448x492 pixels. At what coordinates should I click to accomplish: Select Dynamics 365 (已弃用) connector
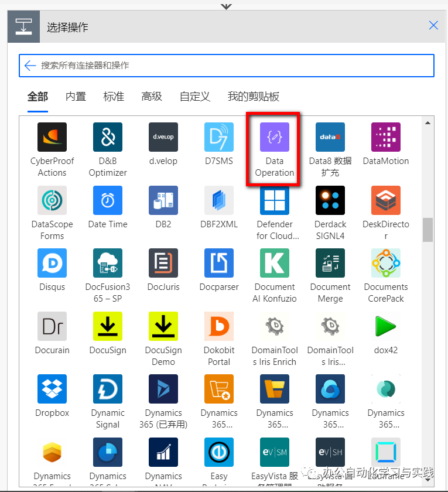tap(163, 389)
